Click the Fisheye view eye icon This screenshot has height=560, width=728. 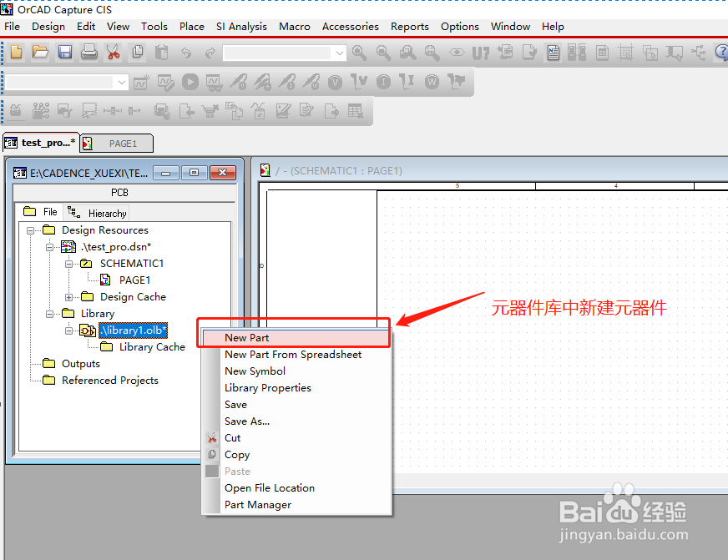(x=457, y=53)
